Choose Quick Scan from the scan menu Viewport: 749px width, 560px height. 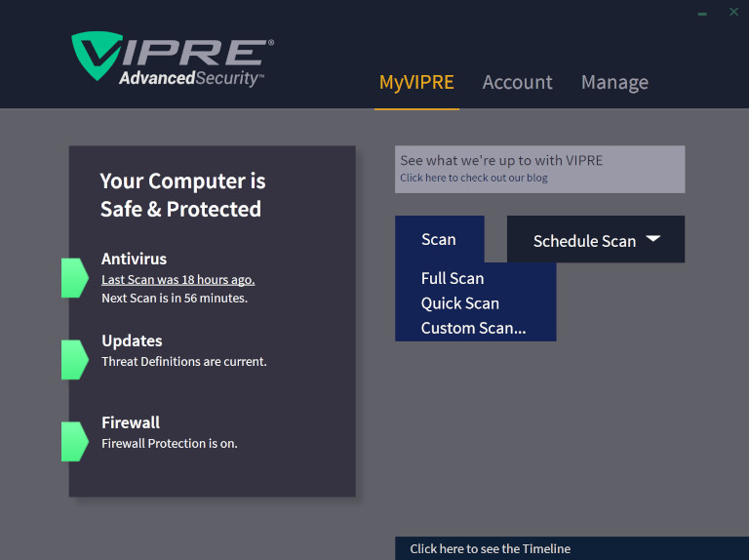(x=460, y=303)
